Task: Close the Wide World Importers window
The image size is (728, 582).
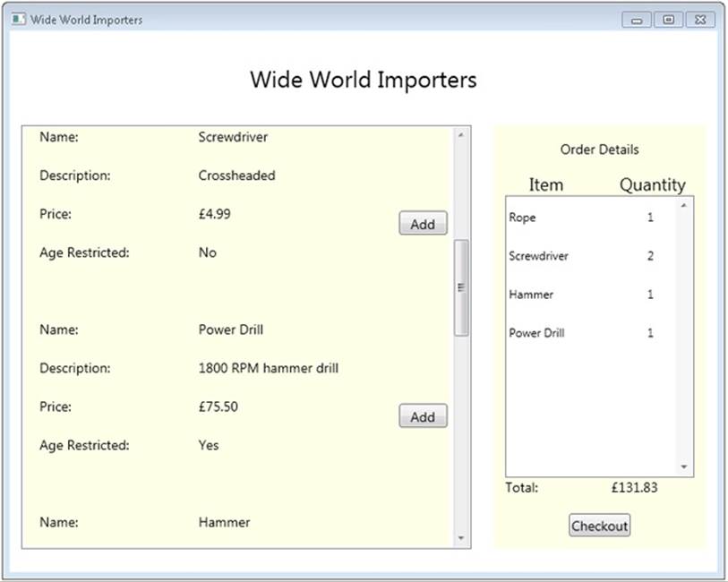Action: pyautogui.click(x=700, y=20)
